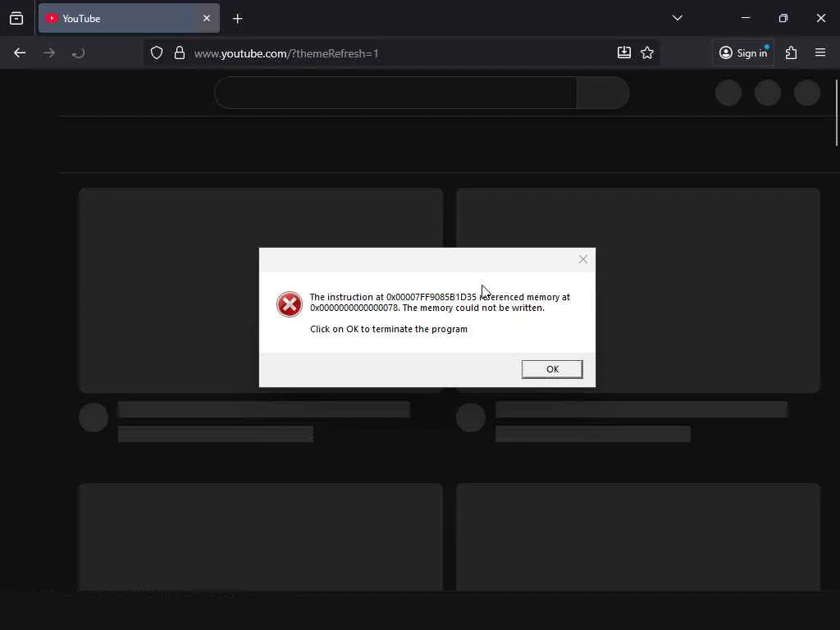Go back one page

tap(20, 52)
